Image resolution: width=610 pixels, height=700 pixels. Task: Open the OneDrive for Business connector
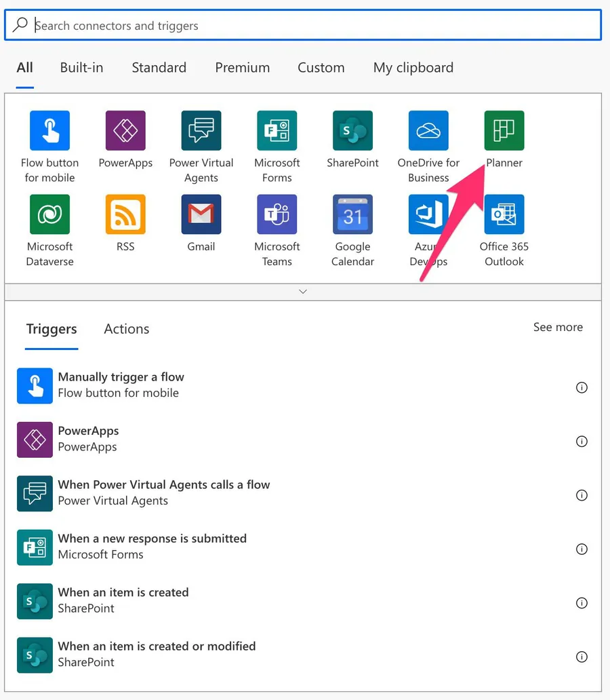428,131
